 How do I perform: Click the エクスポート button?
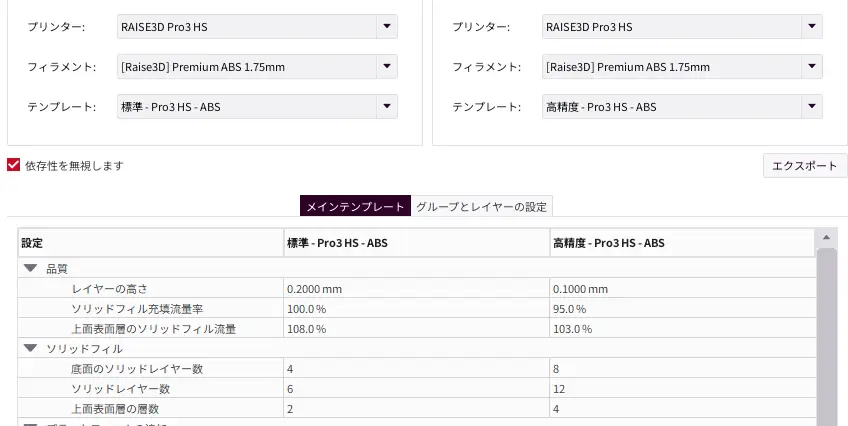click(805, 166)
